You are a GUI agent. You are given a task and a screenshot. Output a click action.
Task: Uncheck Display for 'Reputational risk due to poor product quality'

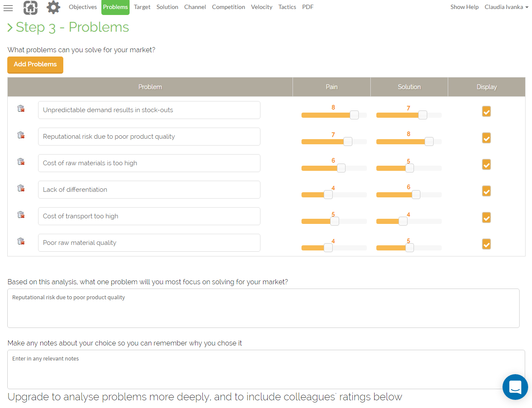(486, 138)
